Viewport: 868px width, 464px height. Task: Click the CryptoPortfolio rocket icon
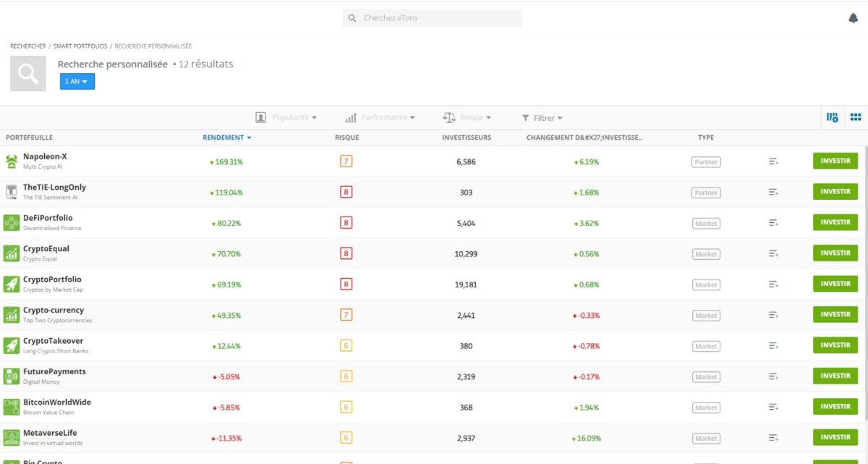[12, 284]
